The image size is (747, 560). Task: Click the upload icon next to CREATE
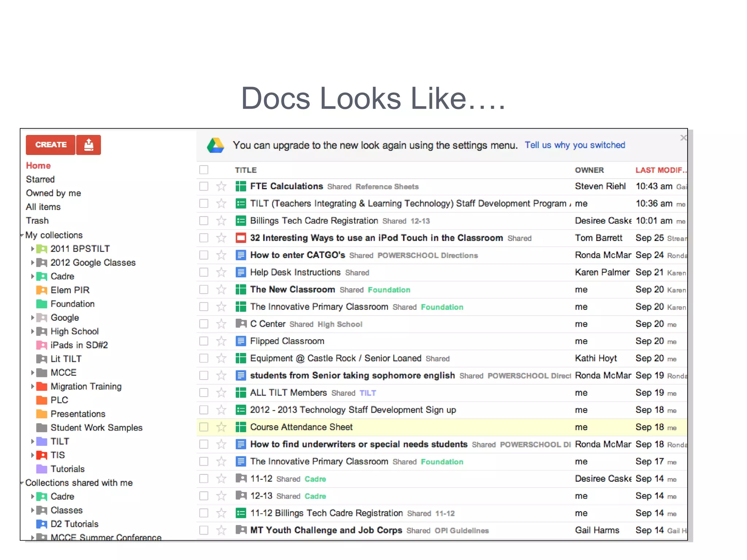coord(89,145)
